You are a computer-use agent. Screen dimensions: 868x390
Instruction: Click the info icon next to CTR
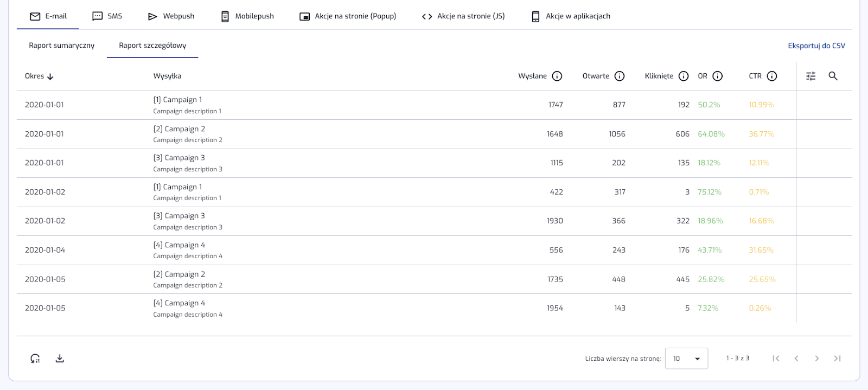pos(772,76)
